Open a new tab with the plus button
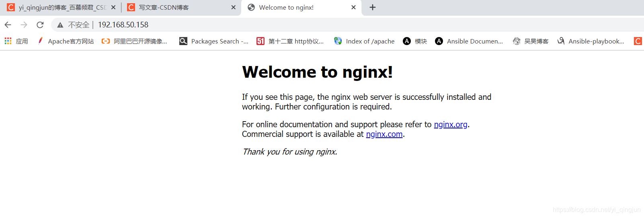The height and width of the screenshot is (217, 644). coord(373,7)
